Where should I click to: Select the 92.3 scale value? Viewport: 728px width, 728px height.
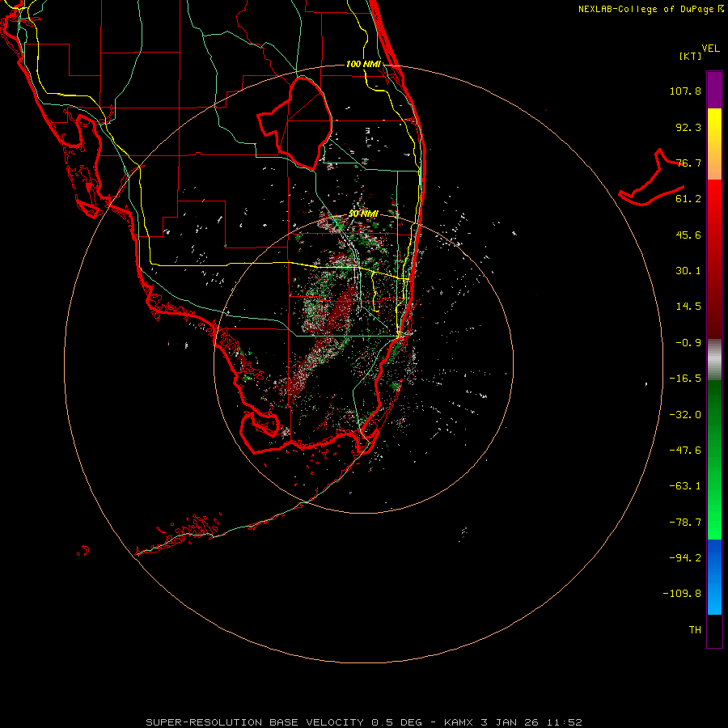pos(688,127)
